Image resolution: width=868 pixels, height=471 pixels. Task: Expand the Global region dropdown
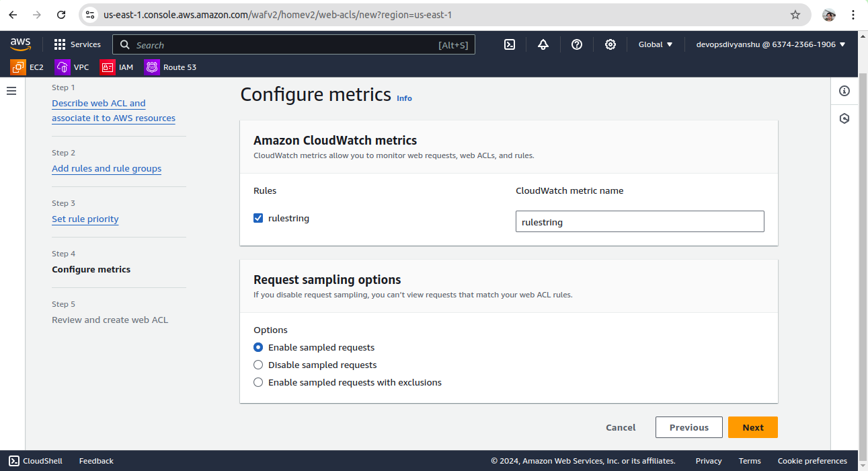tap(655, 44)
